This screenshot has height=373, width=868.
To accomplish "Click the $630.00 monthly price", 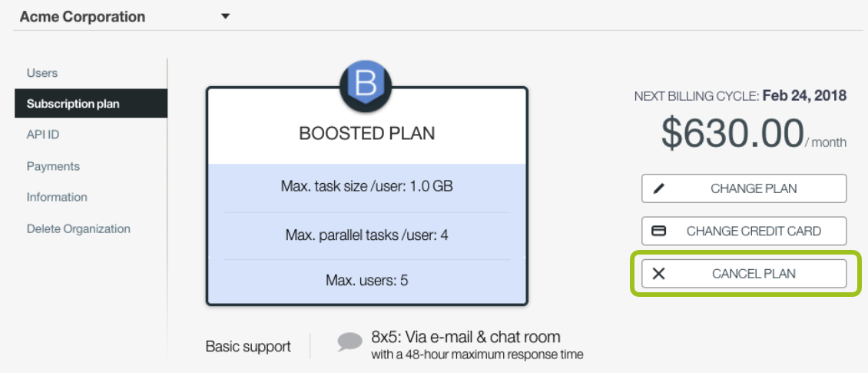I will (x=732, y=133).
